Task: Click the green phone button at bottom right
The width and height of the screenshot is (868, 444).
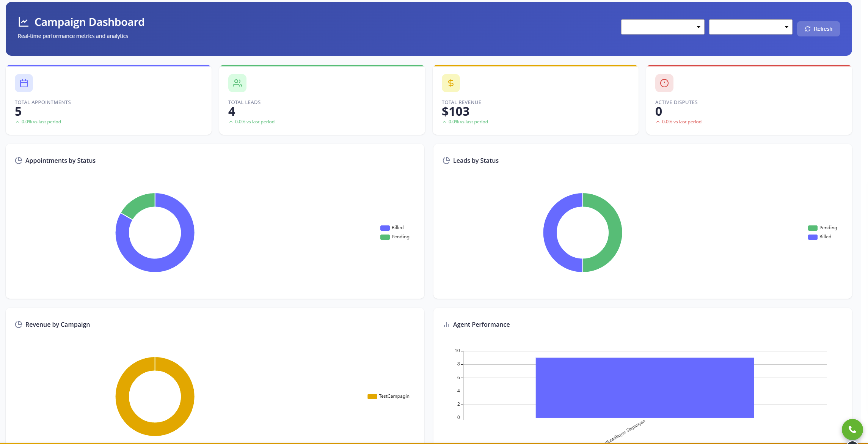Action: pos(852,429)
